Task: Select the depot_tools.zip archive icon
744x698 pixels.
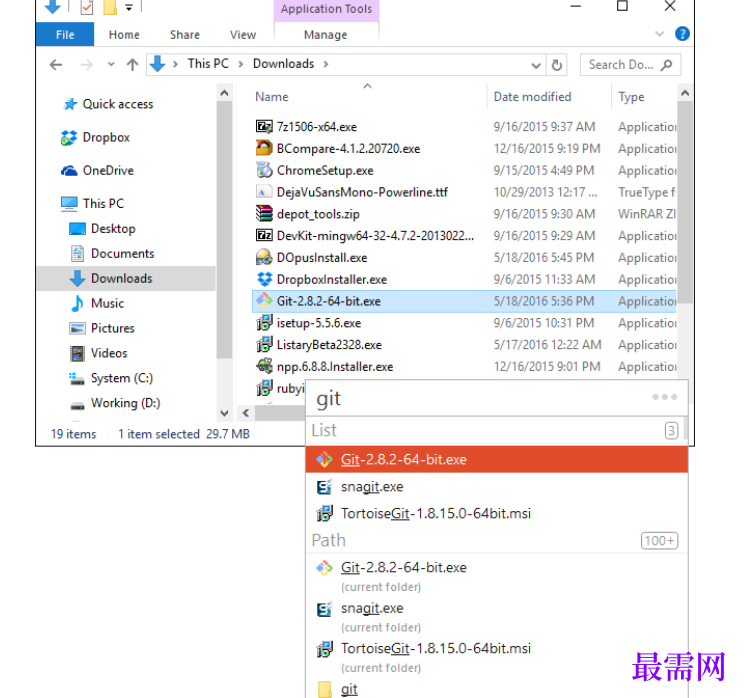Action: (x=264, y=214)
